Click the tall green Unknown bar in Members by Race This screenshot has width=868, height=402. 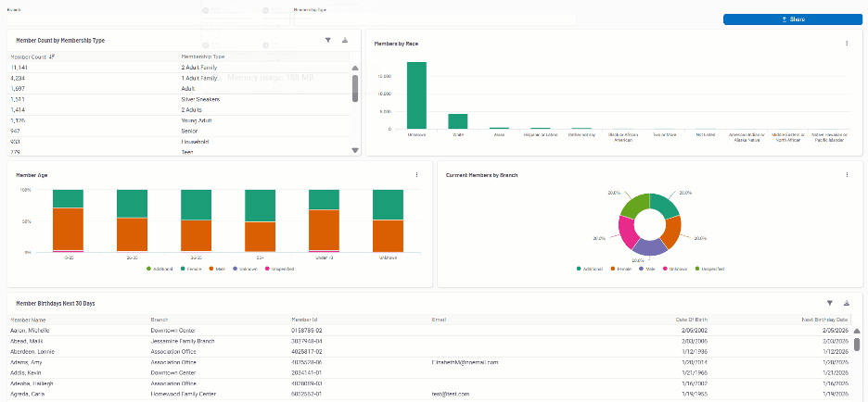click(x=417, y=95)
